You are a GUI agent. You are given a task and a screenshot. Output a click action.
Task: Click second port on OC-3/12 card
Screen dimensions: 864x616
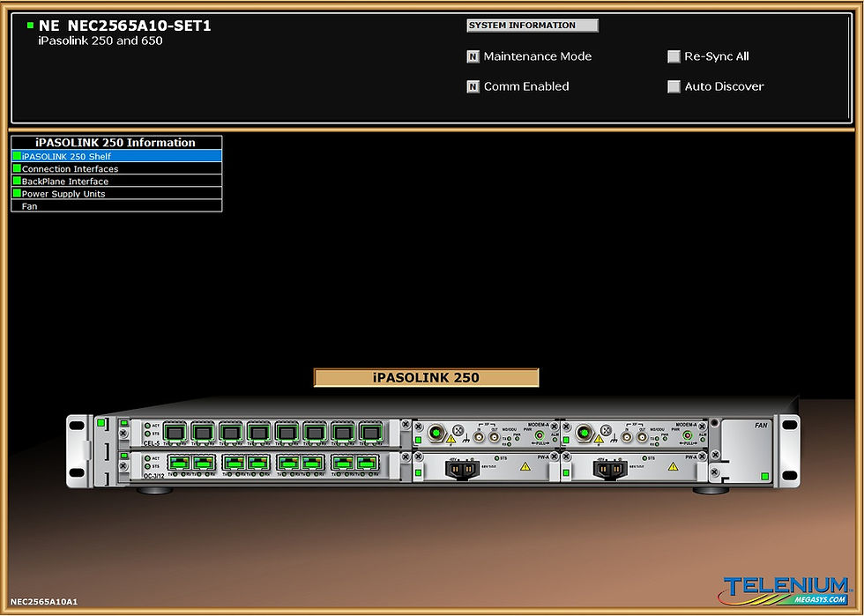click(x=204, y=462)
